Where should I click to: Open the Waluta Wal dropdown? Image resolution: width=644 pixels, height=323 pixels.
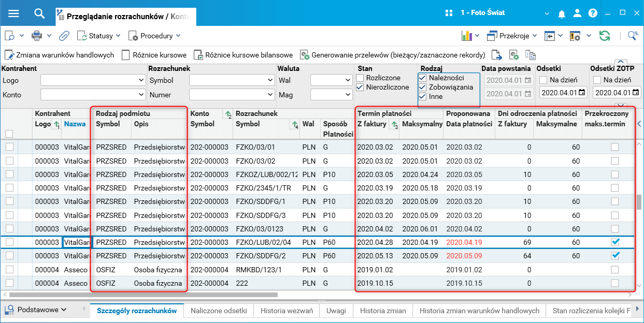coord(348,80)
